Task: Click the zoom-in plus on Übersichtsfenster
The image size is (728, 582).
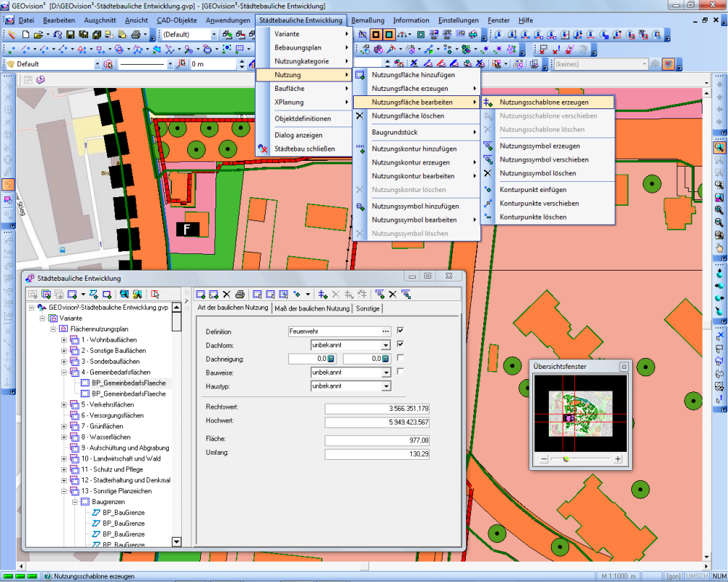Action: coord(618,459)
